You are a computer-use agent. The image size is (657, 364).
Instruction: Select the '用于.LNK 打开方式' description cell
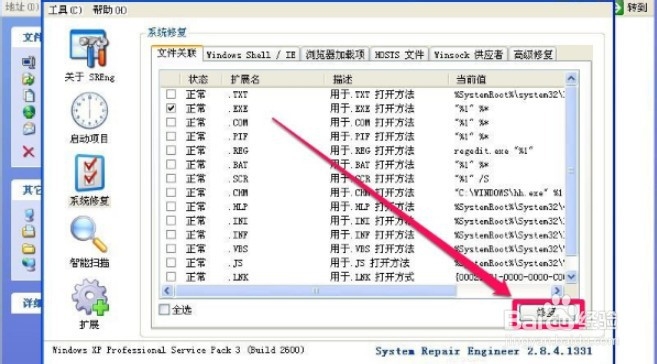(x=372, y=277)
